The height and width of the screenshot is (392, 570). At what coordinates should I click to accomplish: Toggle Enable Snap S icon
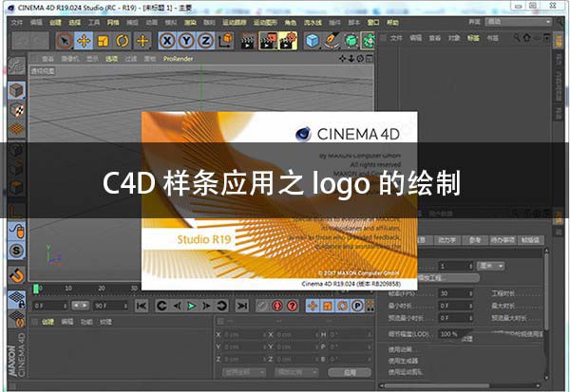(x=17, y=251)
